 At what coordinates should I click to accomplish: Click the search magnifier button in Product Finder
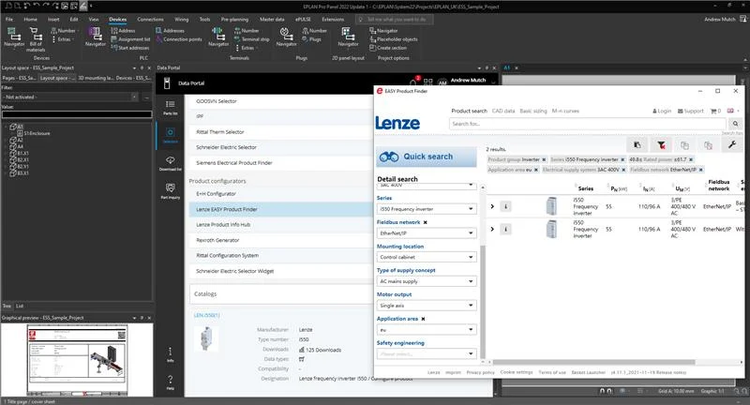pos(735,124)
